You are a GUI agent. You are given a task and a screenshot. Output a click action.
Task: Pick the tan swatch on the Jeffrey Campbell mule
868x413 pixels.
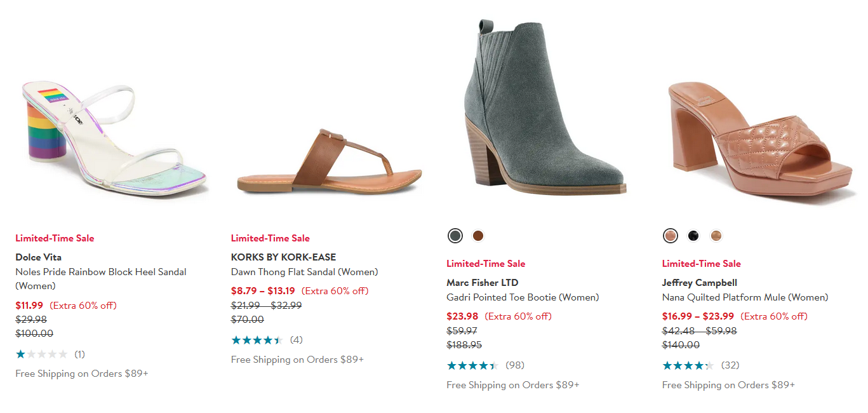coord(716,235)
